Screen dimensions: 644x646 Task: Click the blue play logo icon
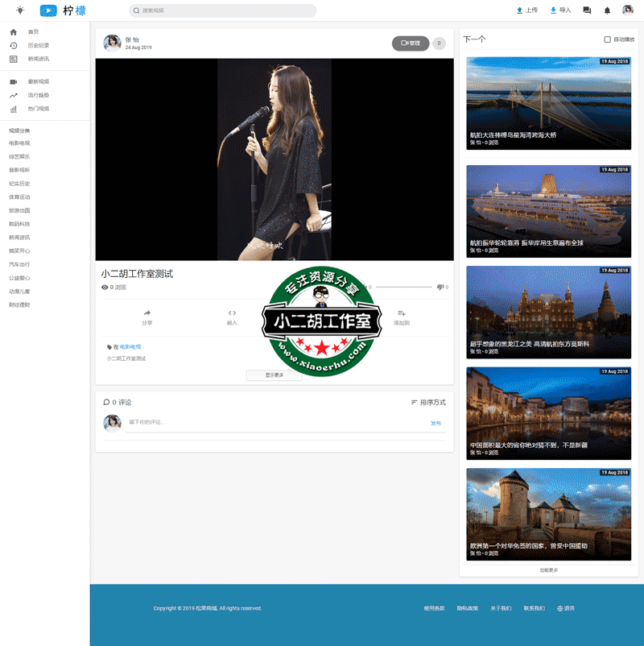point(48,10)
